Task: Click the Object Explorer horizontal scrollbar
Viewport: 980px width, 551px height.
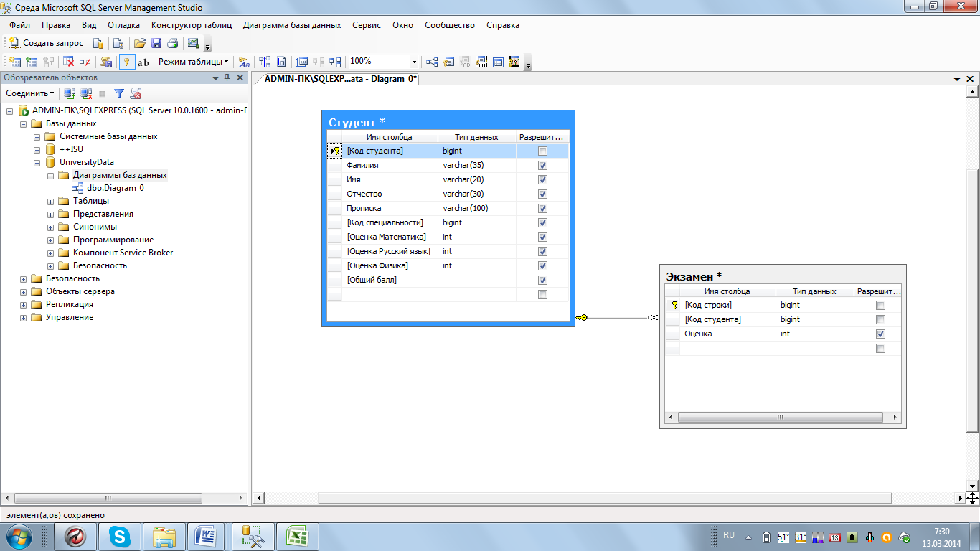Action: click(123, 498)
